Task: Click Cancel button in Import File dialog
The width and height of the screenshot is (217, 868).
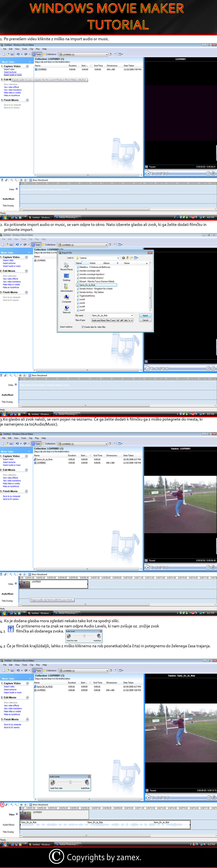Action: [x=145, y=320]
